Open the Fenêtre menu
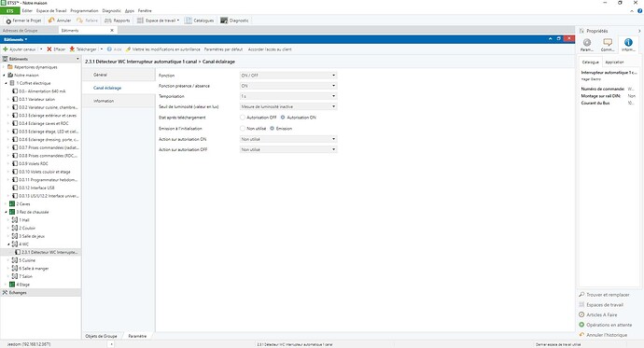Screen dimensions: 644x348 coord(145,10)
